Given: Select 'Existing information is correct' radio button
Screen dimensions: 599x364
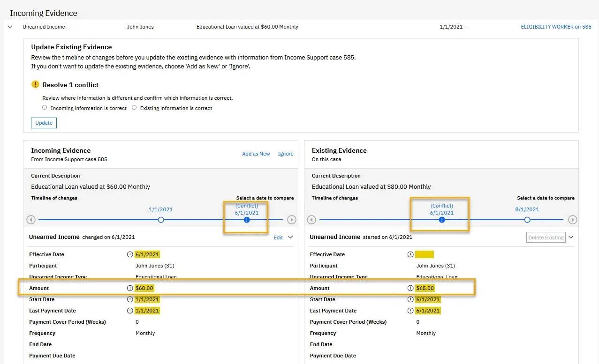Looking at the screenshot, I should 134,108.
